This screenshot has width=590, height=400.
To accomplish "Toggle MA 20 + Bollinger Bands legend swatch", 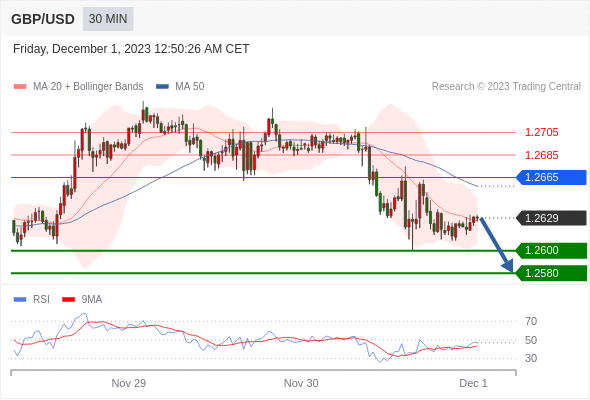I will (20, 87).
